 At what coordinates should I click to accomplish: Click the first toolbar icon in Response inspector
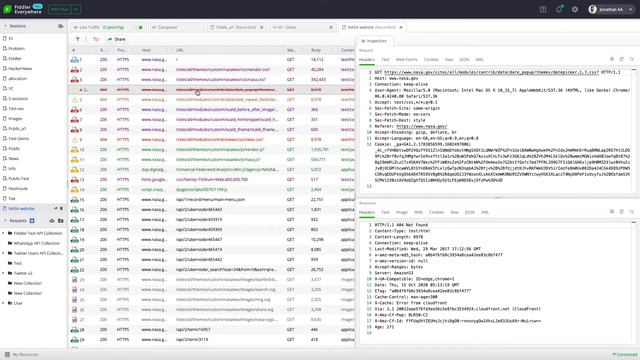612,212
